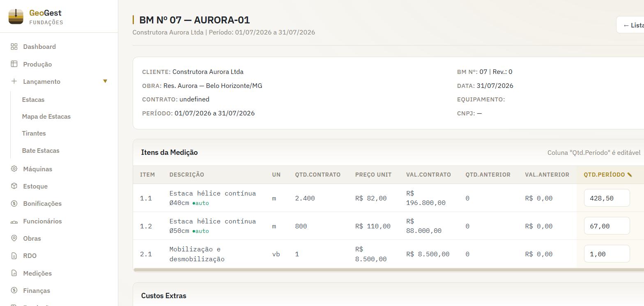The height and width of the screenshot is (306, 644).
Task: Click the pencil icon beside QTD.PERÍODO
Action: (x=630, y=175)
